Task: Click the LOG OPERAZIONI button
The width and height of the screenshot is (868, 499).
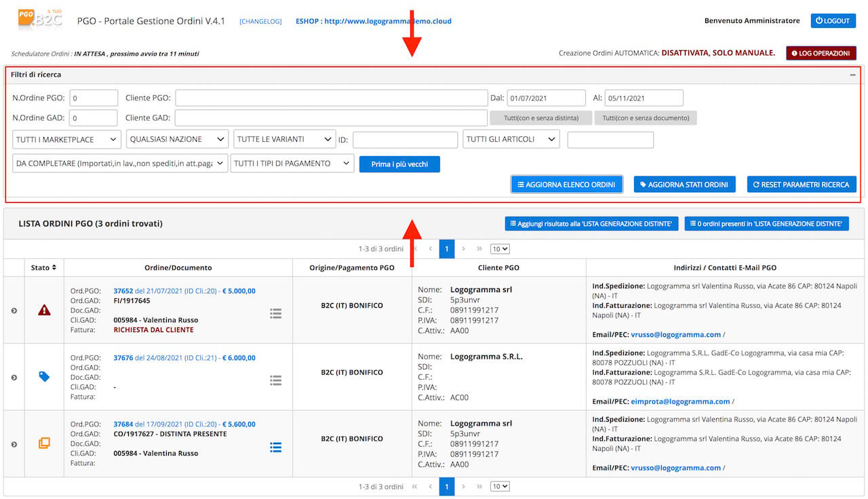Action: (x=821, y=53)
